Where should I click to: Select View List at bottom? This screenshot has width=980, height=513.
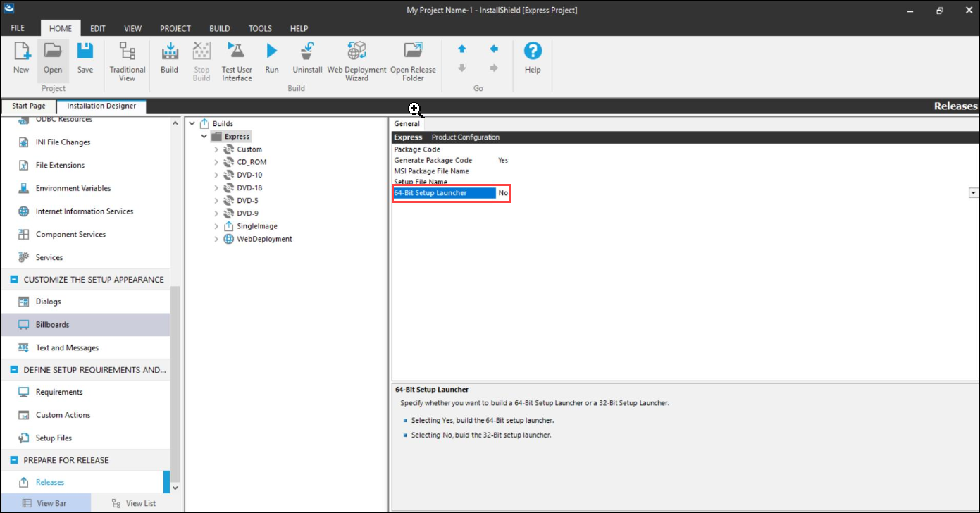tap(134, 503)
